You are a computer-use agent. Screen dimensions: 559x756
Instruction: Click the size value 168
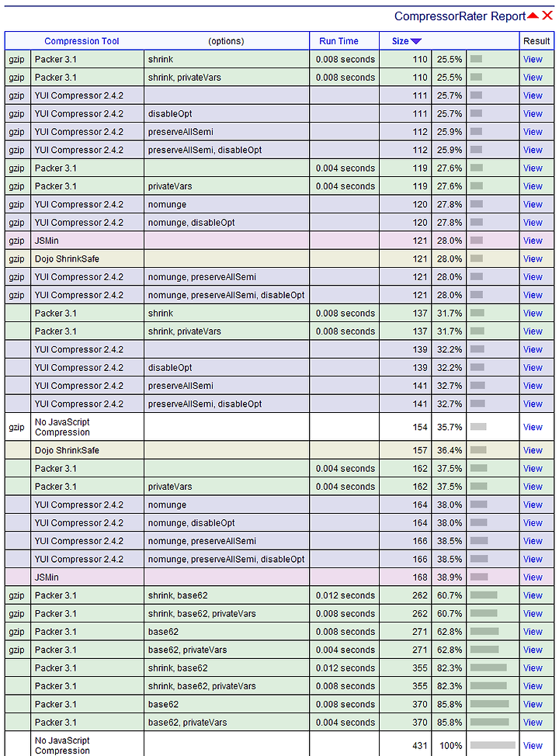tap(419, 577)
